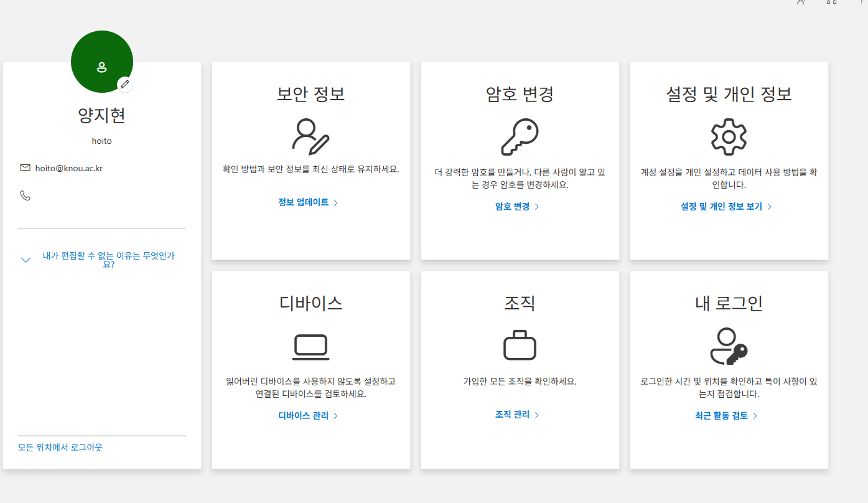Open the 조직 관리 link
This screenshot has height=503, width=868.
pos(517,415)
